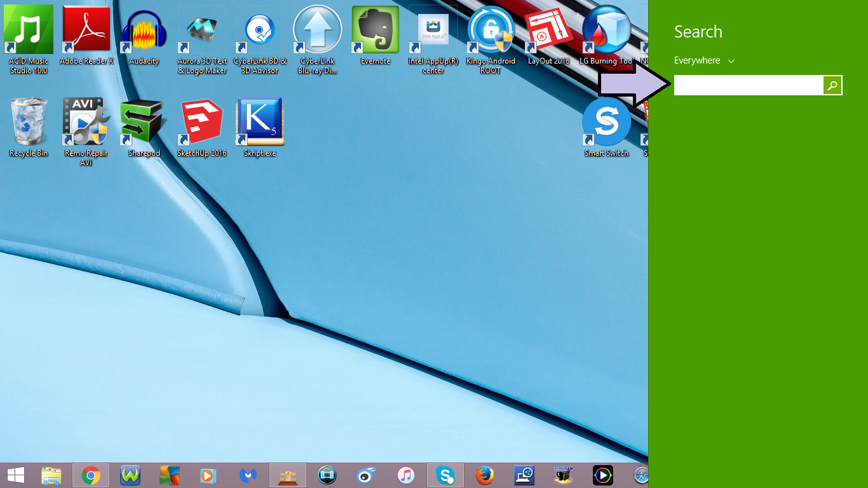The width and height of the screenshot is (868, 488).
Task: Launch iTunes from taskbar
Action: (x=406, y=475)
